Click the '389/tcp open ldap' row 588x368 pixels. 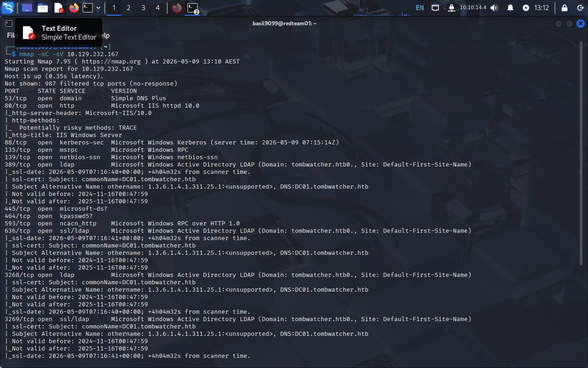pyautogui.click(x=238, y=165)
